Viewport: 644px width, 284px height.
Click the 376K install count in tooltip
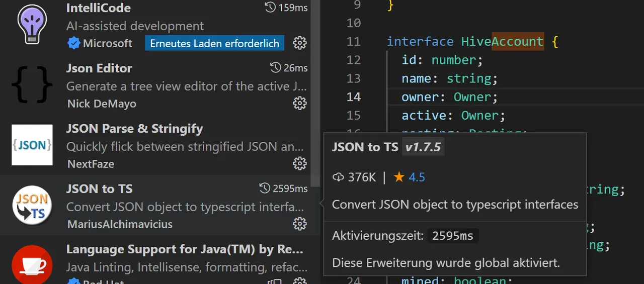pos(362,177)
